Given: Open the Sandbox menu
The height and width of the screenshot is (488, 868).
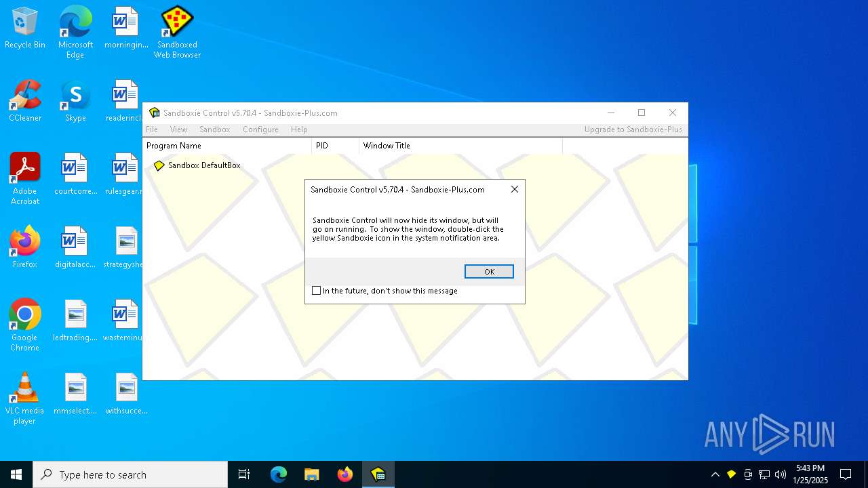Looking at the screenshot, I should pos(214,129).
